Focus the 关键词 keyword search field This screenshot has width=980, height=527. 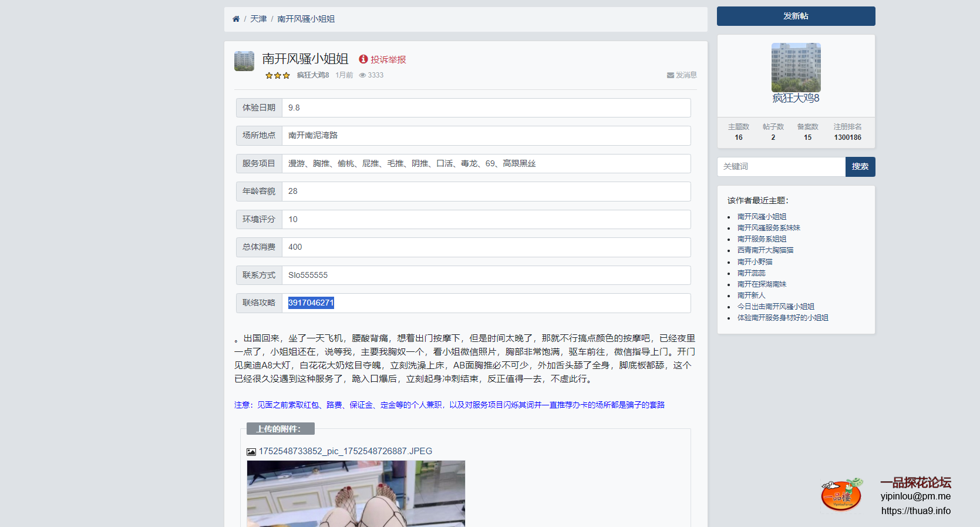tap(781, 167)
